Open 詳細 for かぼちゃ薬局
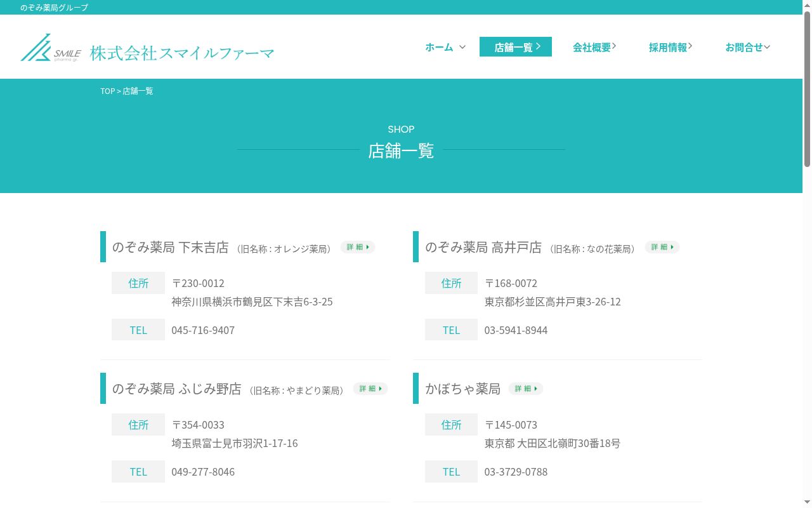812x508 pixels. point(526,389)
